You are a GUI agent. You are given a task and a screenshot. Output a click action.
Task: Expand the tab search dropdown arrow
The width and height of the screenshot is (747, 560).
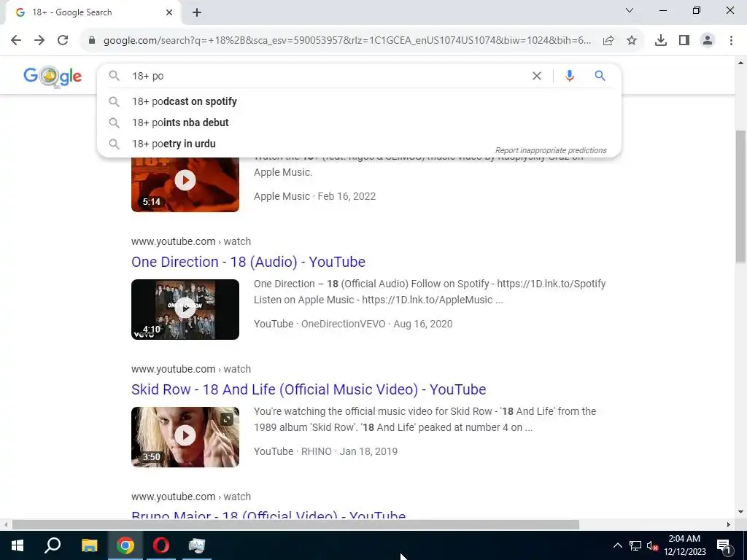pyautogui.click(x=630, y=10)
